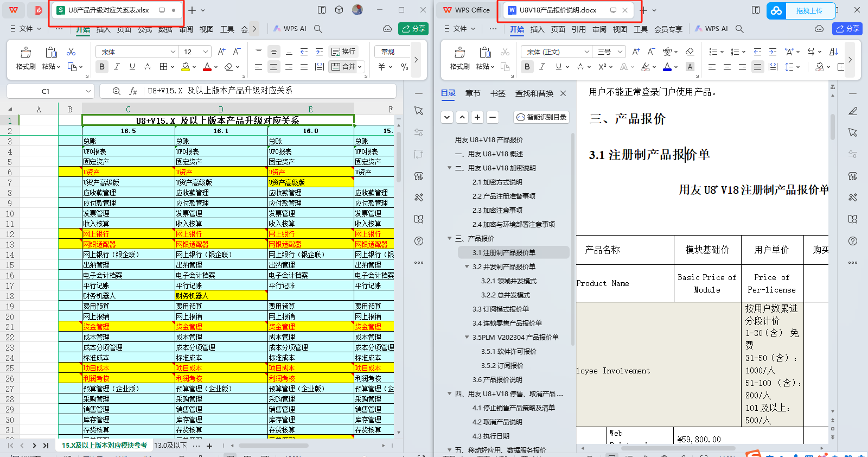The image size is (868, 457).
Task: Click the insert function fx icon
Action: click(x=133, y=91)
